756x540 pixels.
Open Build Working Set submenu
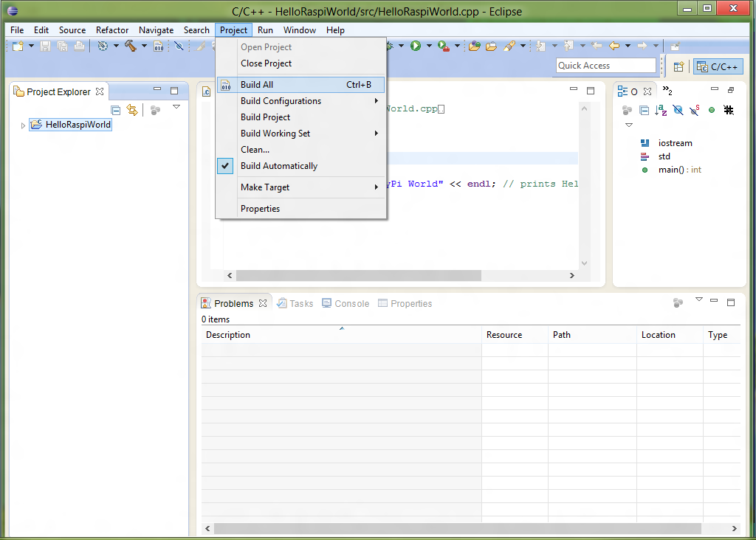[x=301, y=134]
